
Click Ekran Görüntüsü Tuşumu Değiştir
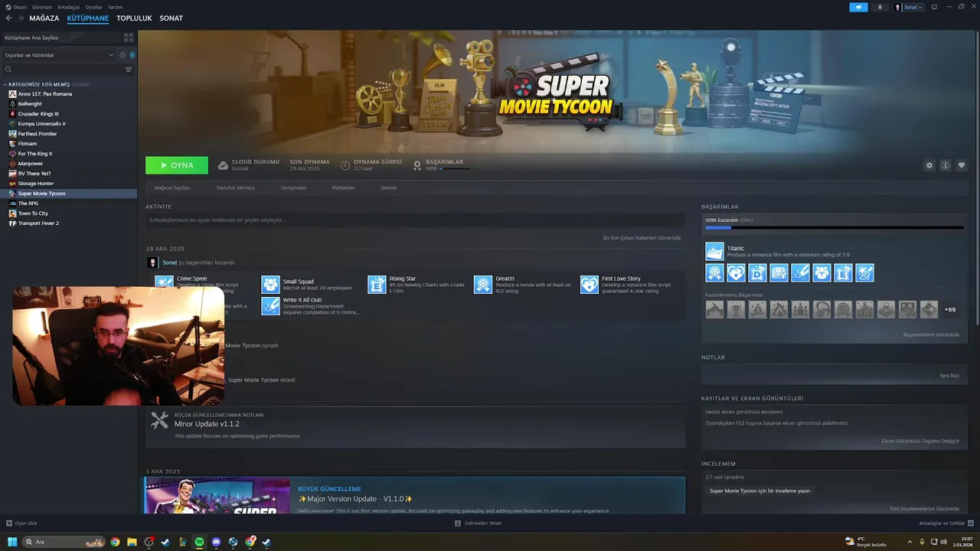coord(920,441)
